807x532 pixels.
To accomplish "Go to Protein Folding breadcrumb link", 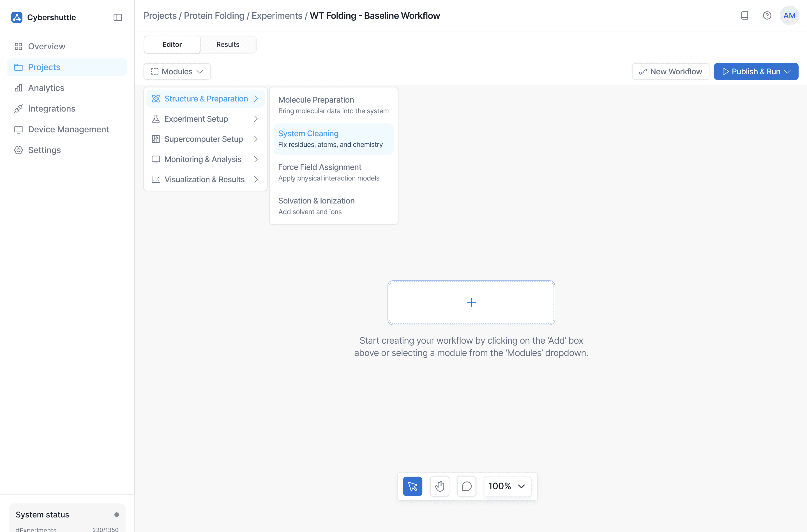I will pyautogui.click(x=214, y=16).
